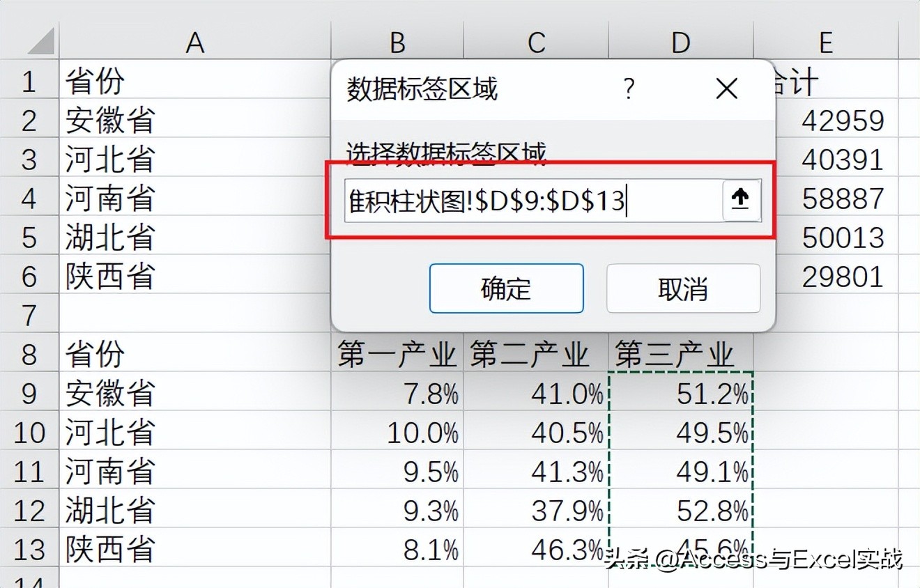Click the cell showing 51.2%
This screenshot has width=920, height=588.
click(680, 394)
